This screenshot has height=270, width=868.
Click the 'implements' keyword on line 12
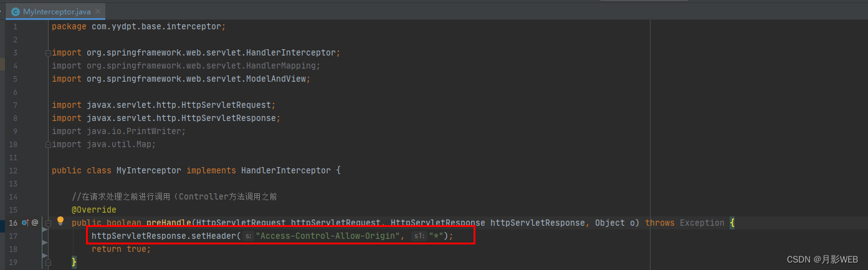(x=211, y=170)
